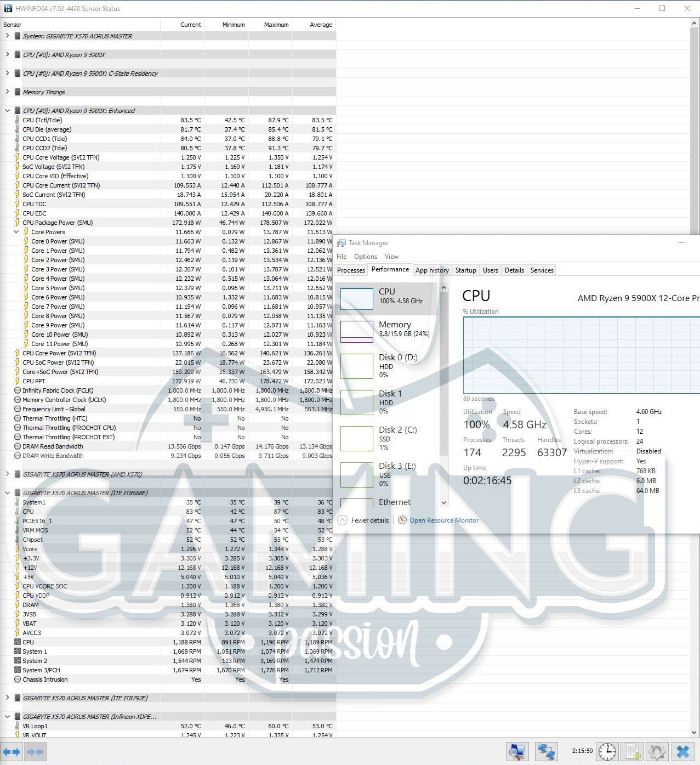Image resolution: width=700 pixels, height=765 pixels.
Task: Collapse the Core Powers sub-tree
Action: pos(16,232)
